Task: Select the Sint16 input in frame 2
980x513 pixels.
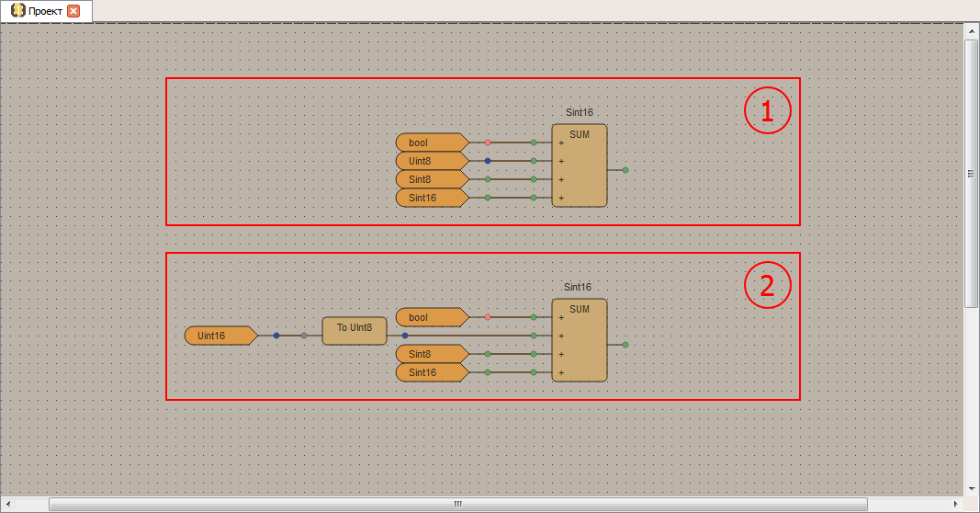Action: [x=430, y=372]
